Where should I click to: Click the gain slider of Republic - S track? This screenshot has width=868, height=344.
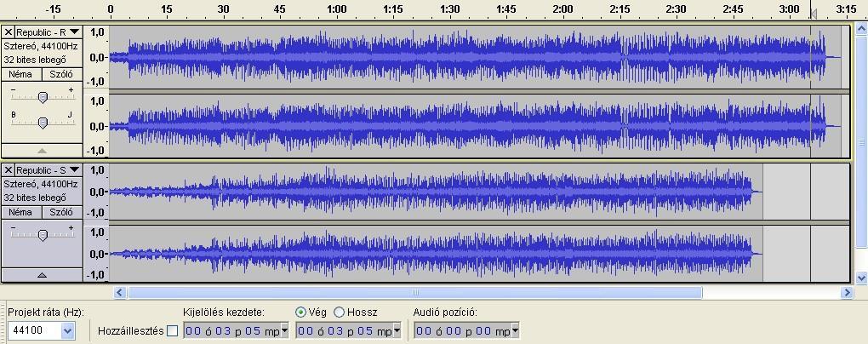click(x=43, y=235)
